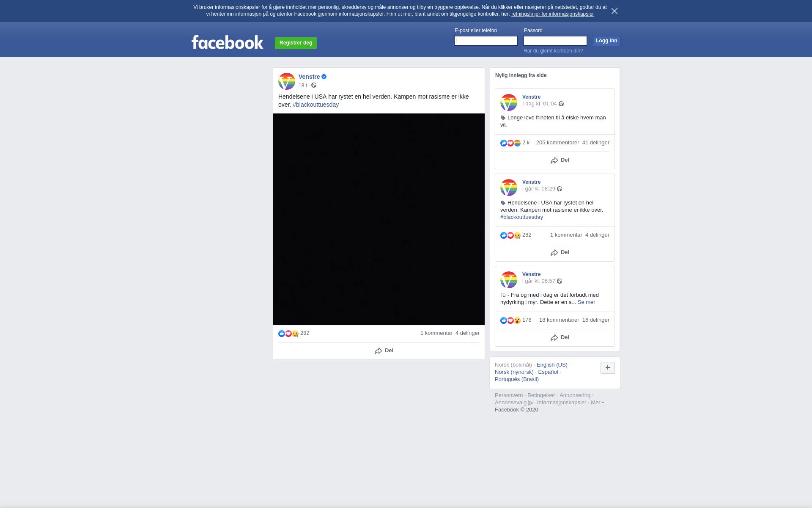Focus the 'E-post eller telefon' field

[x=486, y=41]
